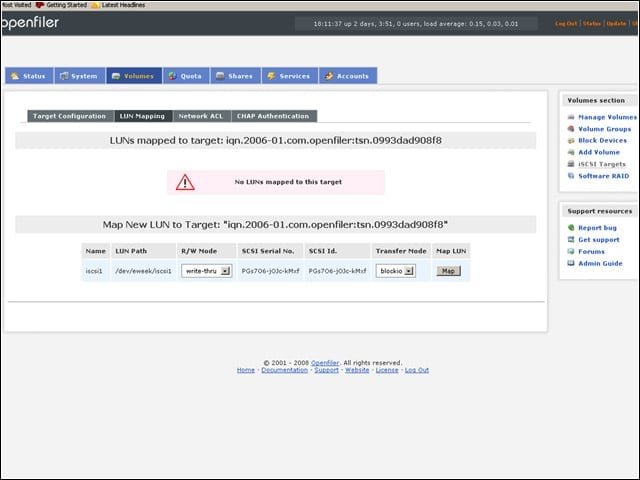The width and height of the screenshot is (640, 480).
Task: Click the Latest Headlines bookmark
Action: (x=119, y=5)
